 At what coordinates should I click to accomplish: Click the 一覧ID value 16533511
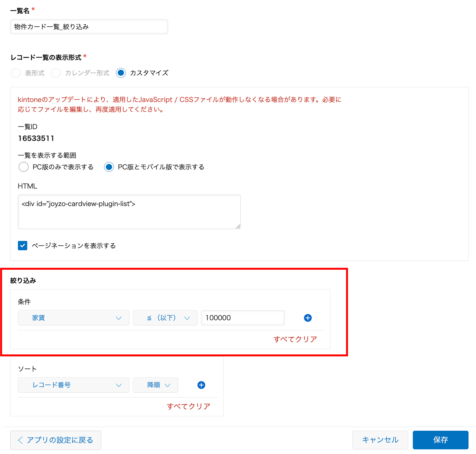point(36,138)
